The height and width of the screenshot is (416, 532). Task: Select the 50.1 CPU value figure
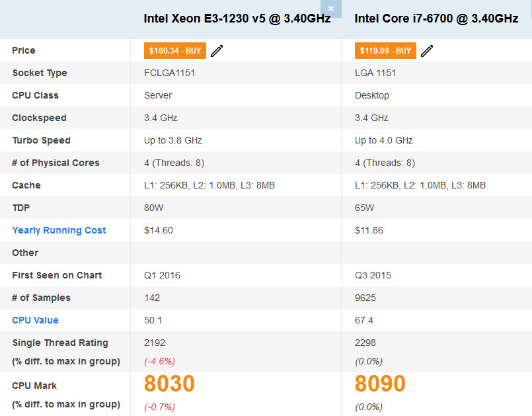point(153,320)
